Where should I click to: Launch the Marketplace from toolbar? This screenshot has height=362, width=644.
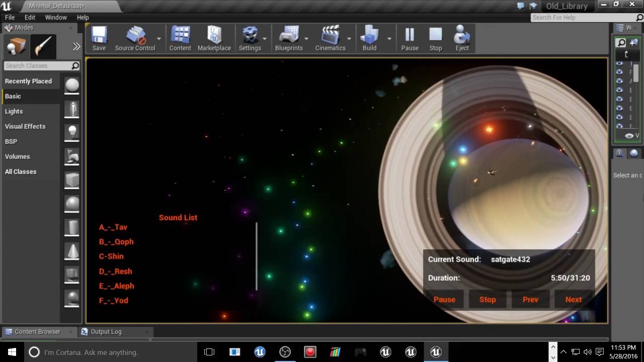214,39
